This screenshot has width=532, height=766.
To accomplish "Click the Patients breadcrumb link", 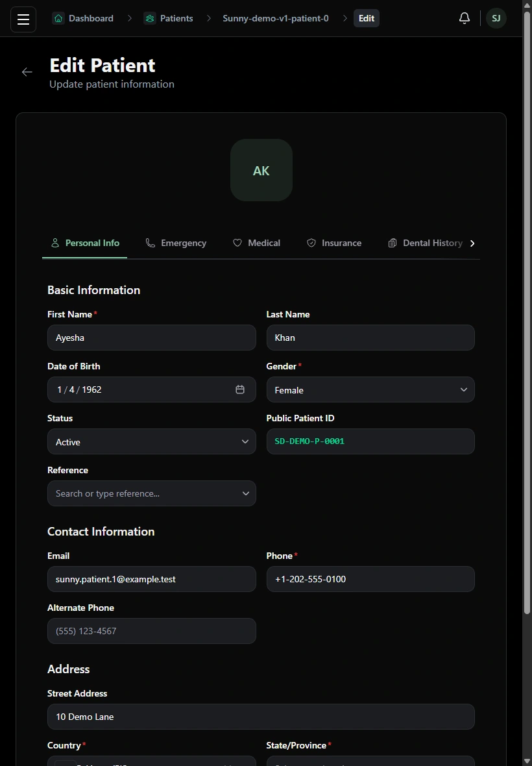I will pyautogui.click(x=176, y=19).
